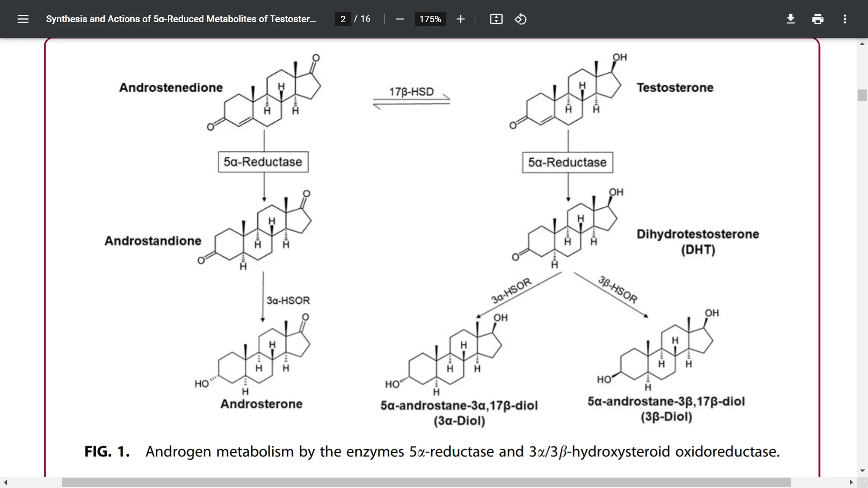Click the '(DHT)' abbreviation text

(x=698, y=250)
